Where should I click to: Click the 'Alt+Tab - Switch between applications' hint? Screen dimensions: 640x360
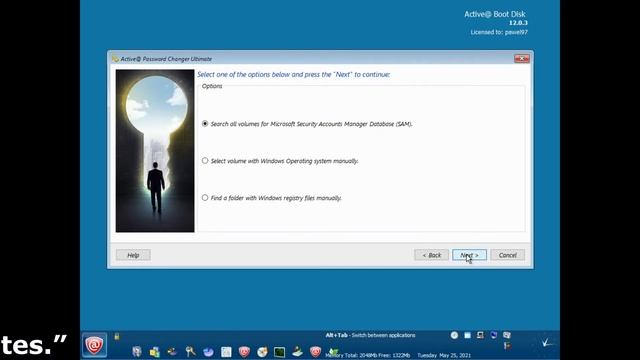tap(370, 335)
